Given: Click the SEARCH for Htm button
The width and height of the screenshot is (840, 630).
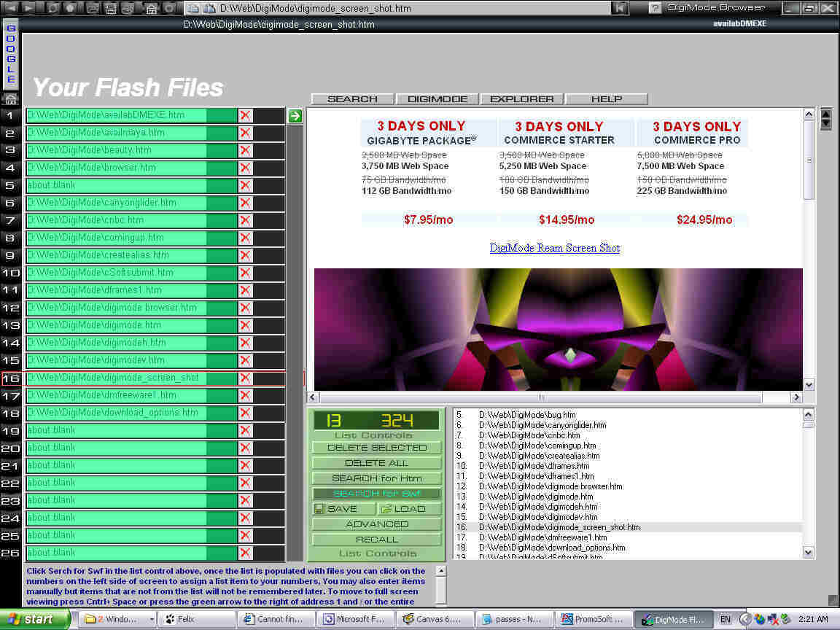Looking at the screenshot, I should point(377,478).
